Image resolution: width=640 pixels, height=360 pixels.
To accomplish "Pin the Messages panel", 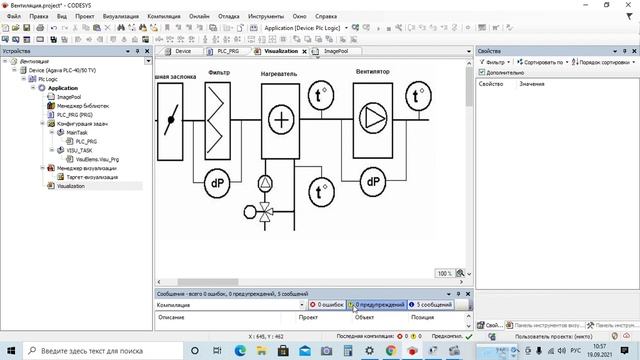I will tap(458, 294).
